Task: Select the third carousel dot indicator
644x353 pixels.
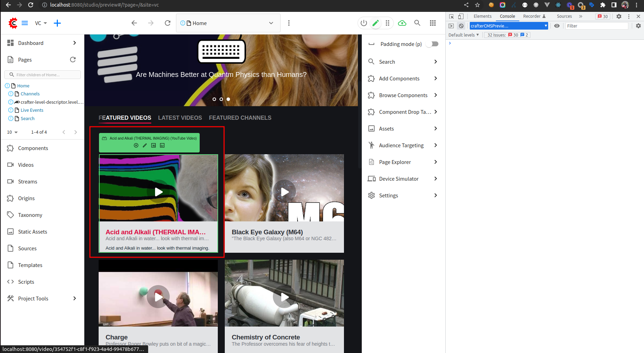Action: tap(228, 99)
